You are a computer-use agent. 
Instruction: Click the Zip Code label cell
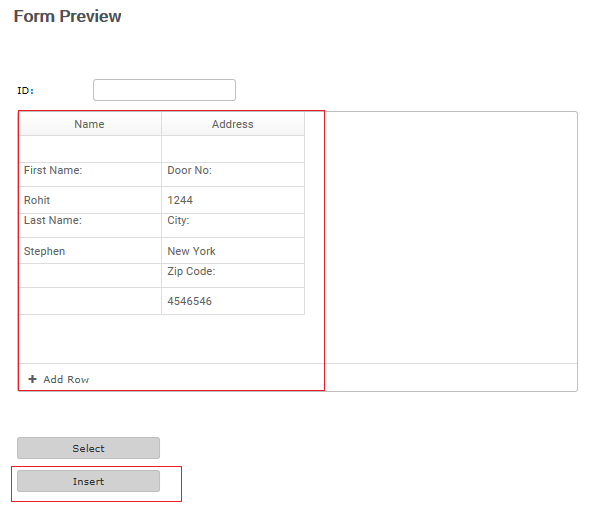(x=233, y=276)
